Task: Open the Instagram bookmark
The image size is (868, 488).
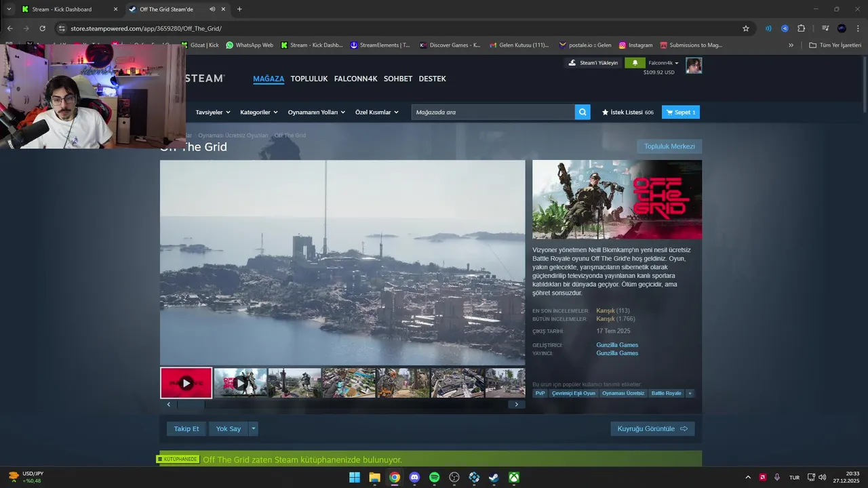Action: coord(635,45)
